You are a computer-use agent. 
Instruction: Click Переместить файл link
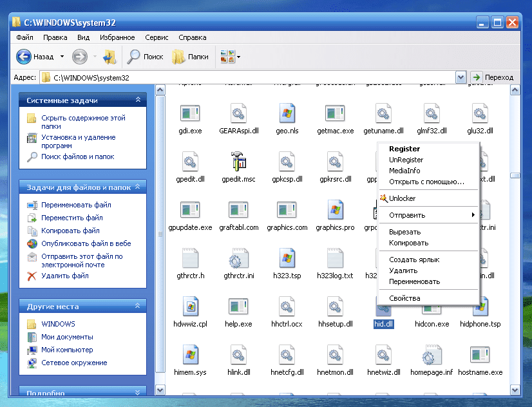(72, 218)
